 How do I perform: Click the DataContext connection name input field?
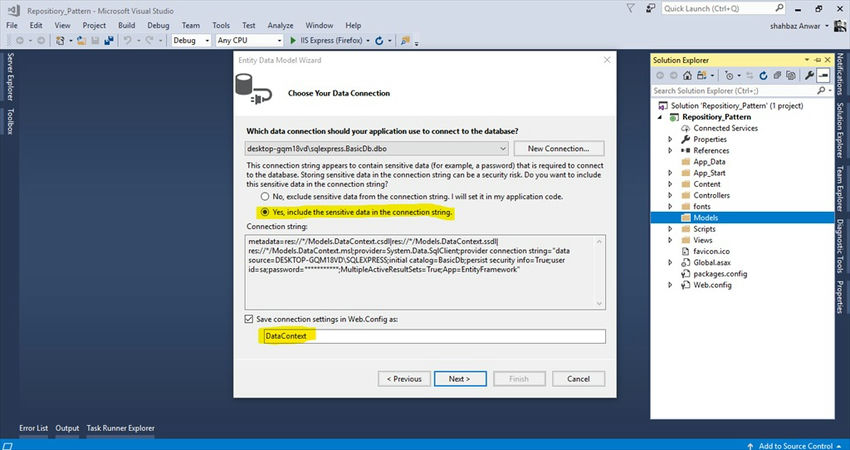pyautogui.click(x=432, y=336)
